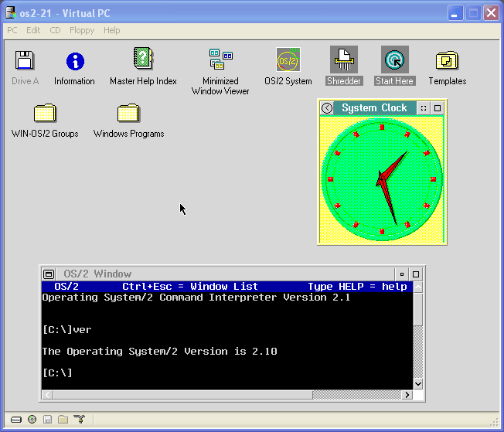
Task: Open the Templates folder icon
Action: (x=447, y=60)
